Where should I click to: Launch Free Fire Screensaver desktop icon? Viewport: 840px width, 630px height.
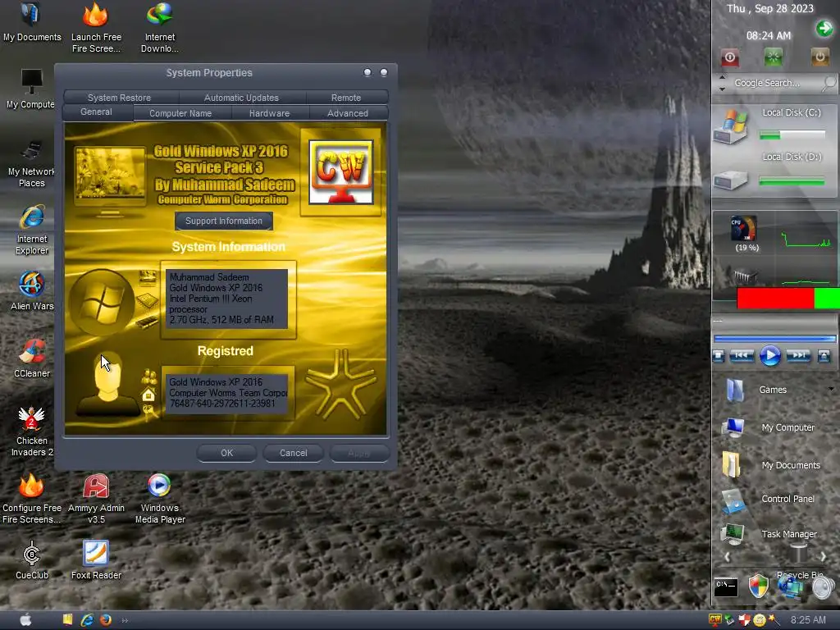coord(96,28)
